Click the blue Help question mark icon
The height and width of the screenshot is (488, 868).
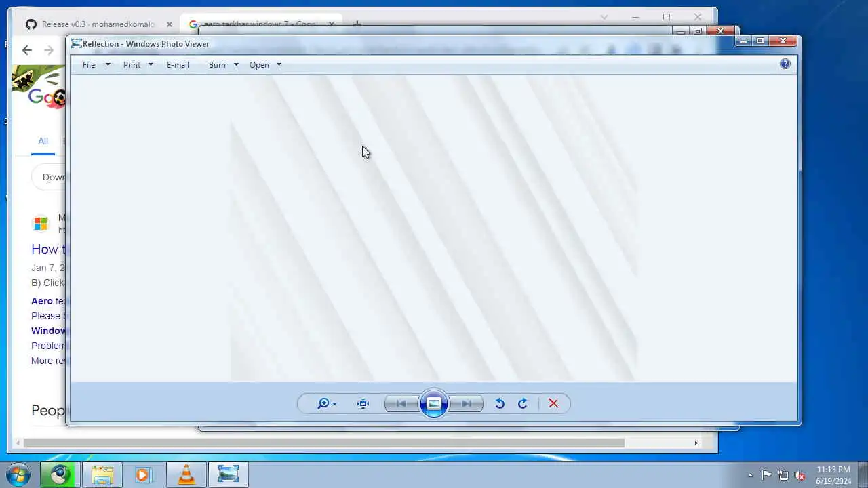click(785, 64)
